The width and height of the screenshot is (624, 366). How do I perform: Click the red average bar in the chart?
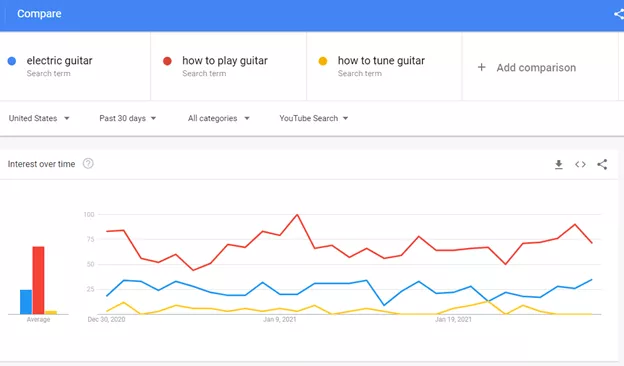point(38,280)
